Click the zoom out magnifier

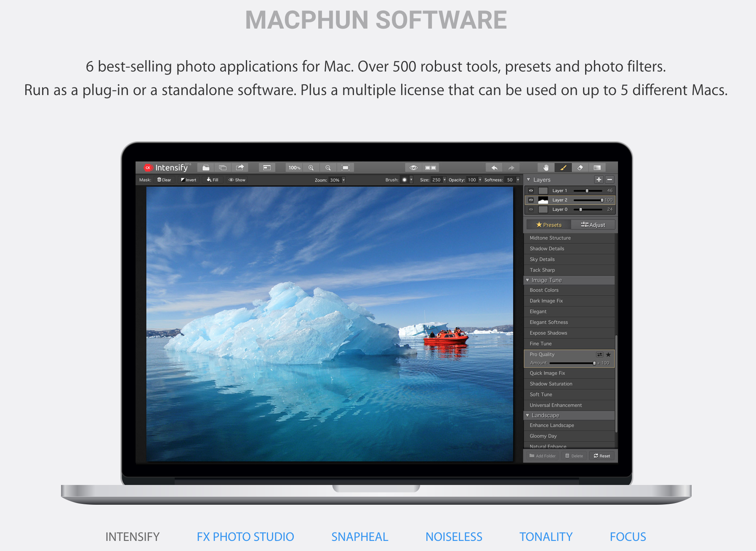point(328,167)
